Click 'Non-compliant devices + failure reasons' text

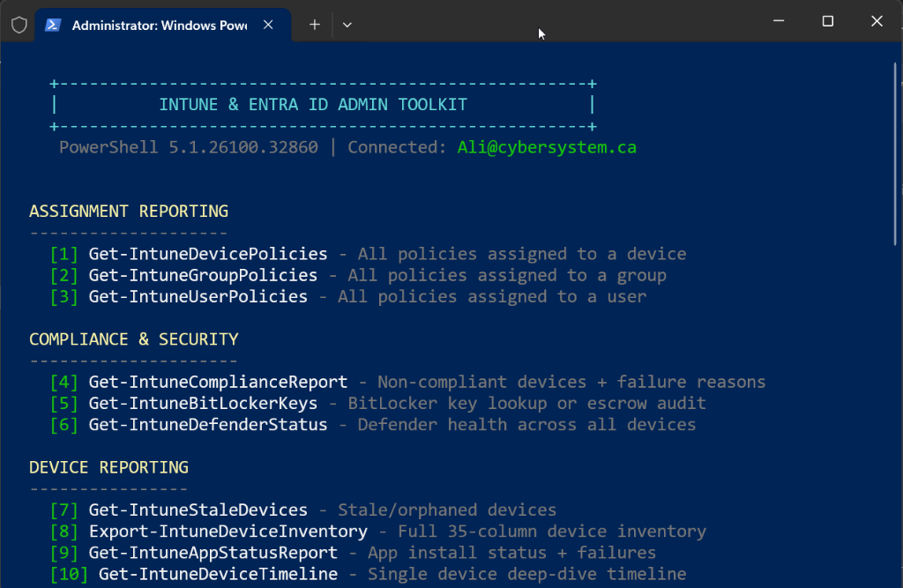tap(571, 382)
